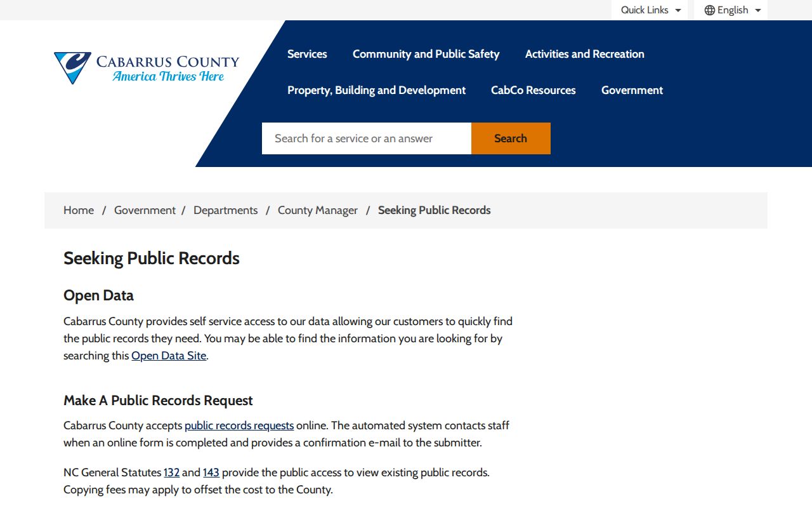This screenshot has height=508, width=812.
Task: Click the Make A Public Records Request heading
Action: point(158,401)
